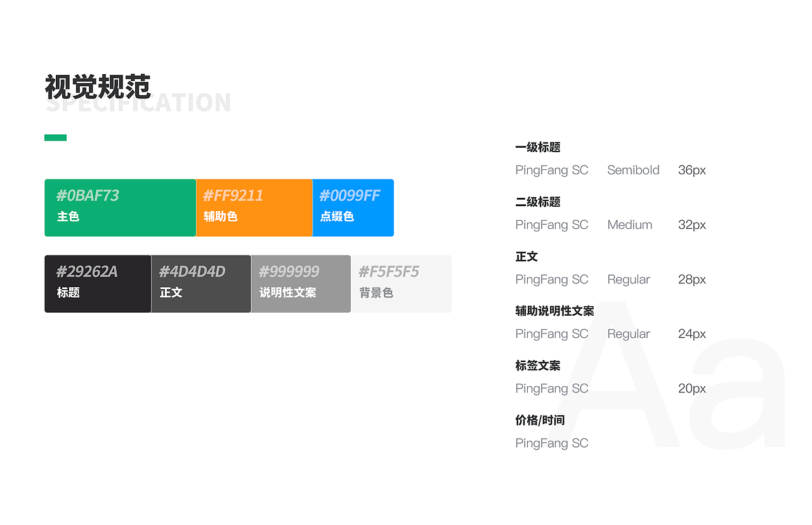Select the #0099FF accent color swatch
The image size is (812, 525).
(x=353, y=207)
